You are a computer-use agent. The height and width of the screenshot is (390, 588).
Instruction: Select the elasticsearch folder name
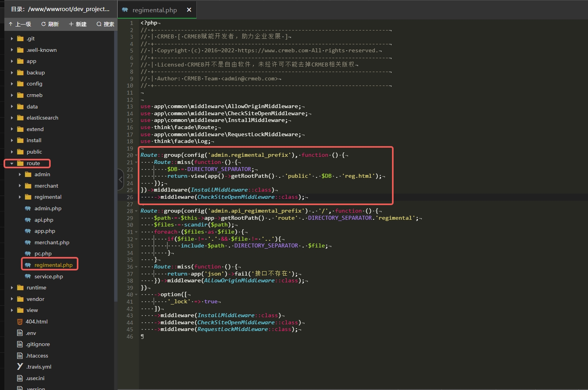tap(42, 118)
